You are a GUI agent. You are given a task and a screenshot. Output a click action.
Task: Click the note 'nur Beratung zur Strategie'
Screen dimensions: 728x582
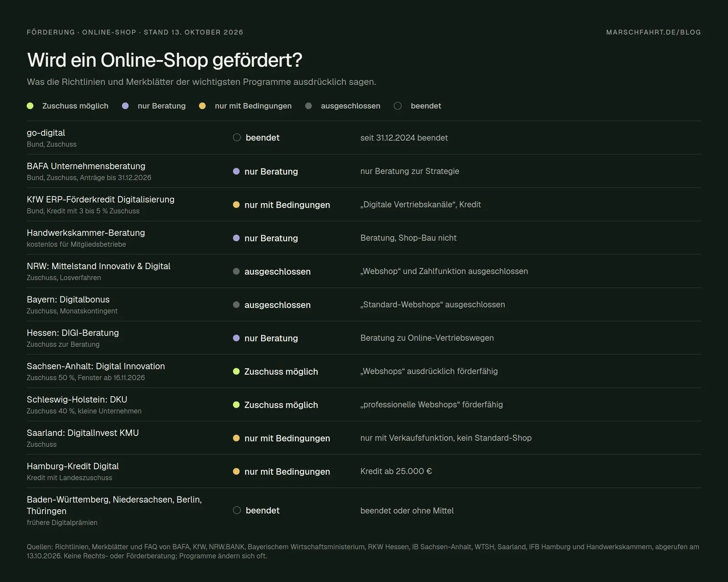click(x=410, y=171)
